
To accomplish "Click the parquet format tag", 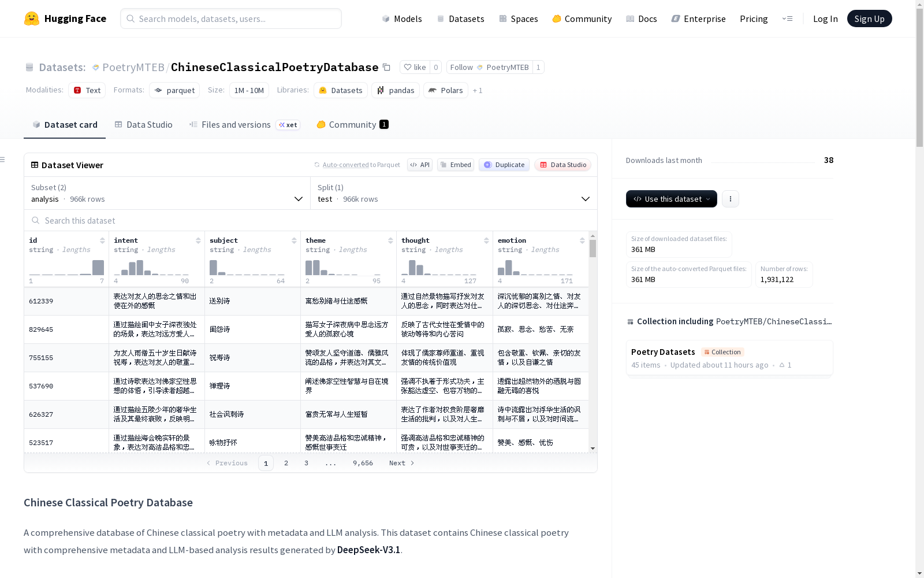I will pos(174,90).
